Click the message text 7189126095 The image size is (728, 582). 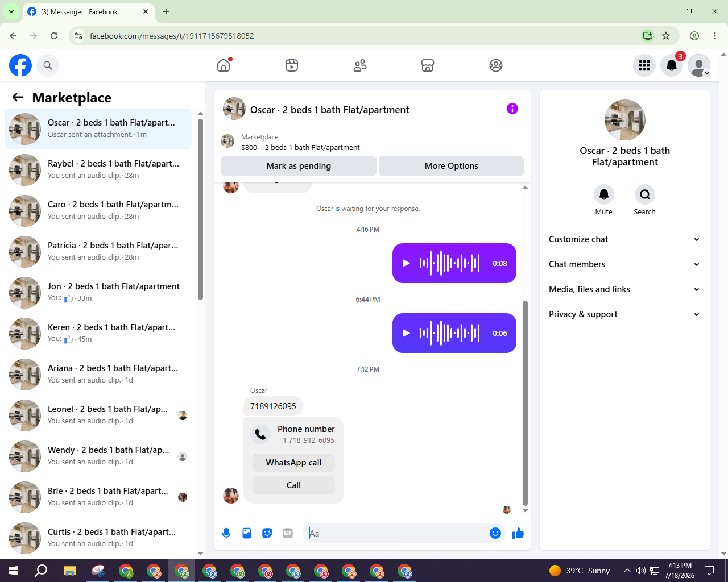tap(273, 406)
